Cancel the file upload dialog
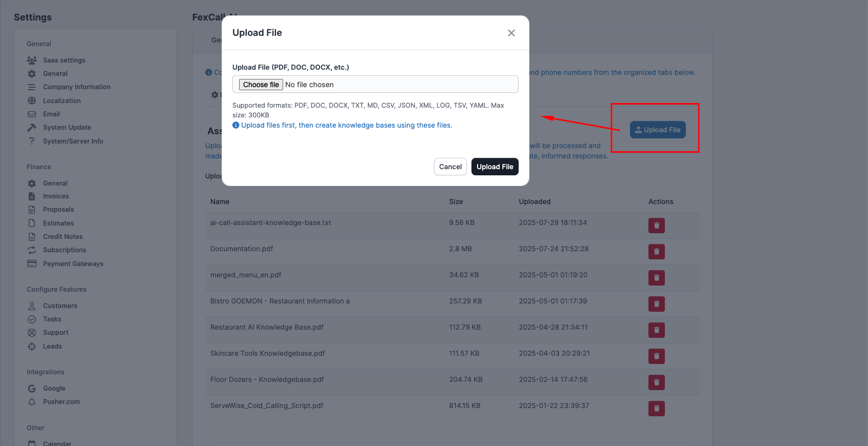Image resolution: width=868 pixels, height=446 pixels. click(x=450, y=167)
